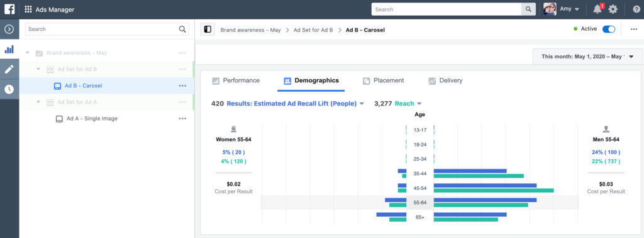Toggle the side panel layout icon
The height and width of the screenshot is (238, 644).
coord(208,30)
